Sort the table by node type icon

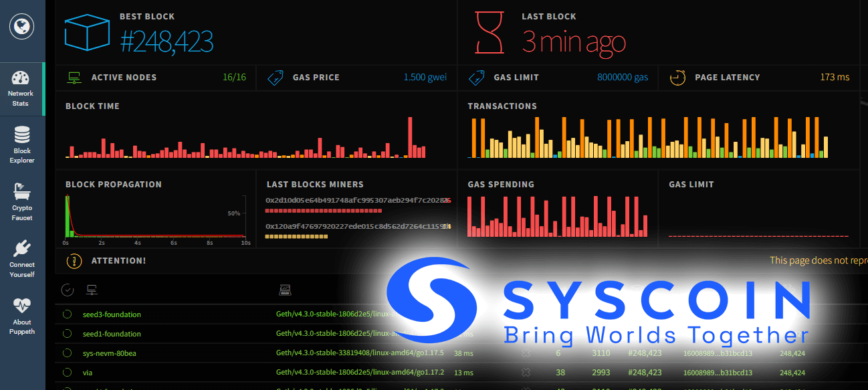(x=285, y=290)
